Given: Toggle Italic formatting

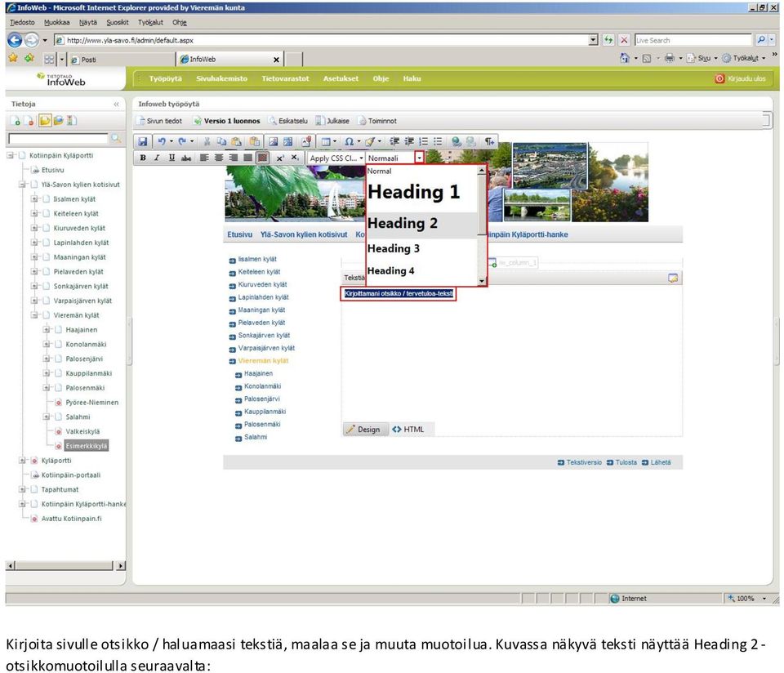Looking at the screenshot, I should pyautogui.click(x=157, y=158).
